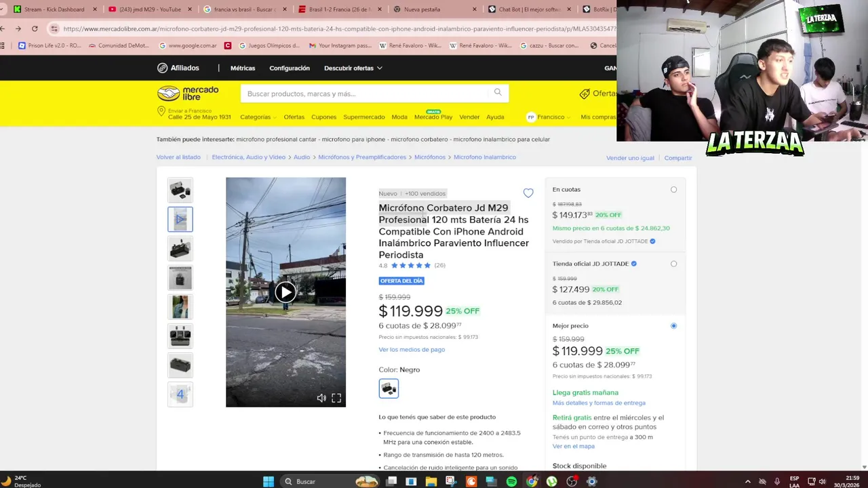Open File Explorer from the taskbar

tap(431, 481)
